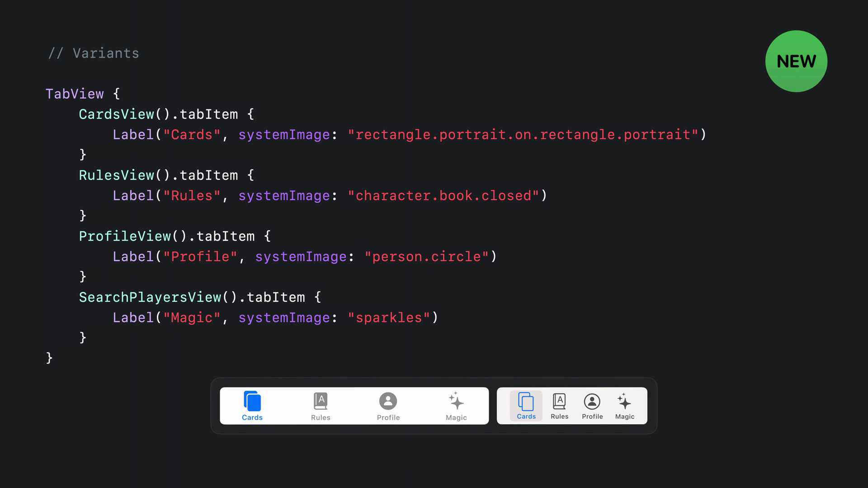Viewport: 868px width, 488px height.
Task: Select the Magic label in compact tab bar
Action: pos(625,417)
